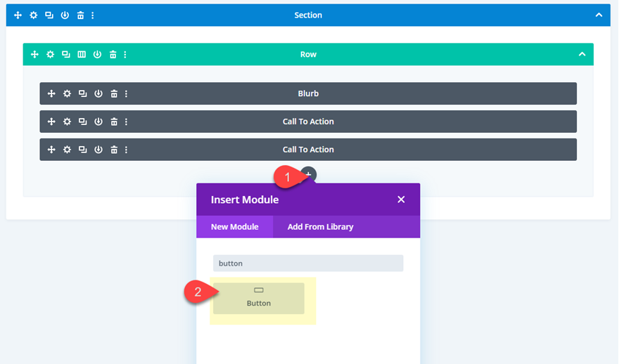Open first Call To Action settings

67,122
